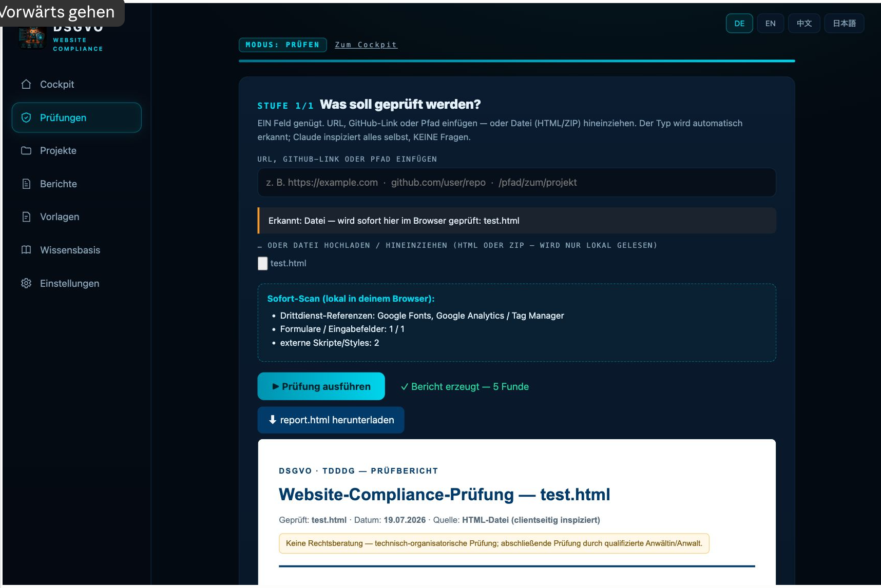Screen dimensions: 881x588
Task: Click the test.html file icon
Action: click(x=262, y=264)
